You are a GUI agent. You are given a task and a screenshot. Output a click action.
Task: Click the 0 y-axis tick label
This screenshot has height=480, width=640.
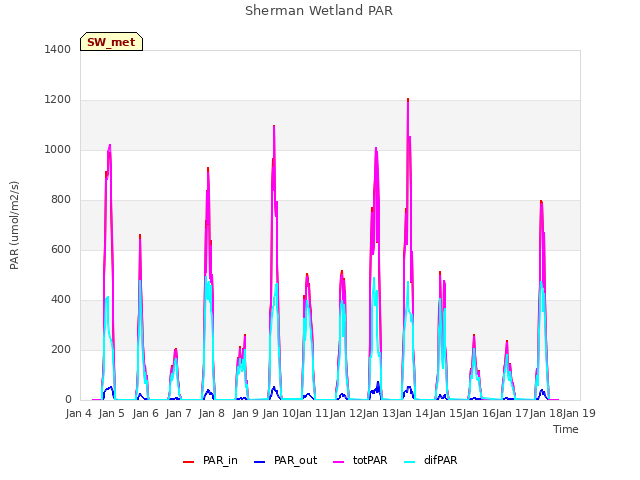point(68,400)
